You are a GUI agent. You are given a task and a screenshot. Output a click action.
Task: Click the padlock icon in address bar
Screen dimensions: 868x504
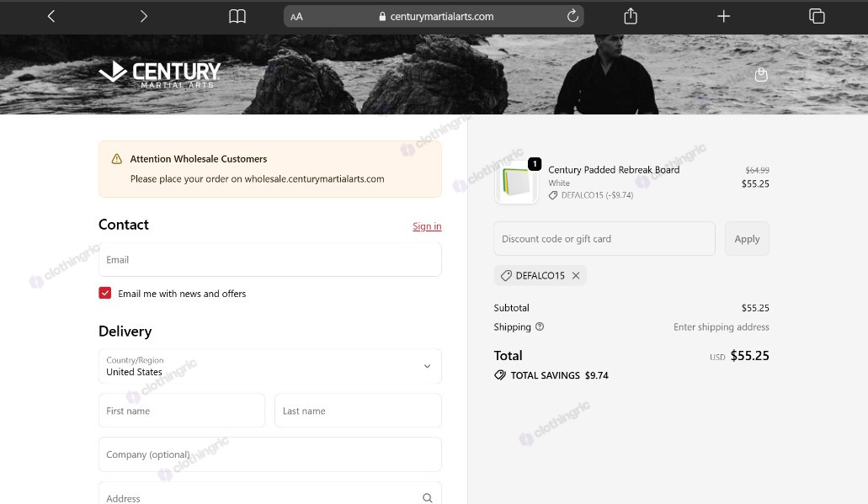pos(382,17)
